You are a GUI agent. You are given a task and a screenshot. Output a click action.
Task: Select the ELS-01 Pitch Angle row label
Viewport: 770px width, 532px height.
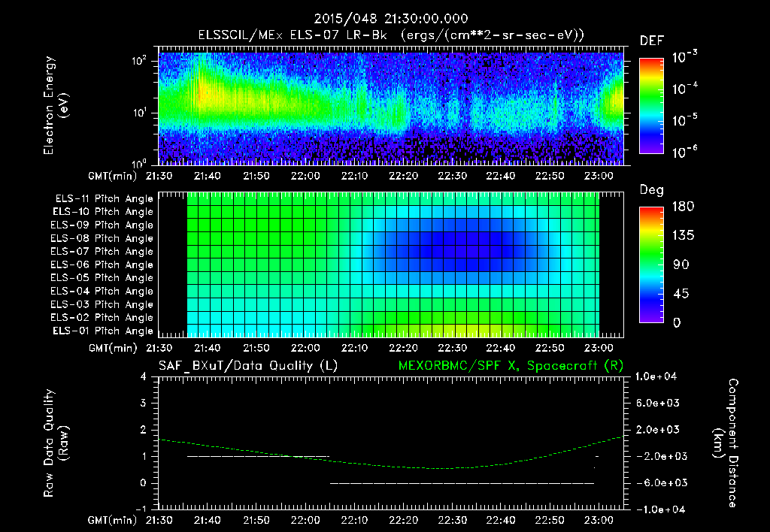(x=102, y=331)
